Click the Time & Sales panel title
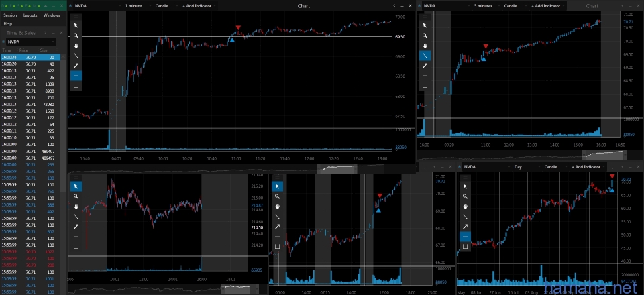This screenshot has height=295, width=644. tap(21, 33)
